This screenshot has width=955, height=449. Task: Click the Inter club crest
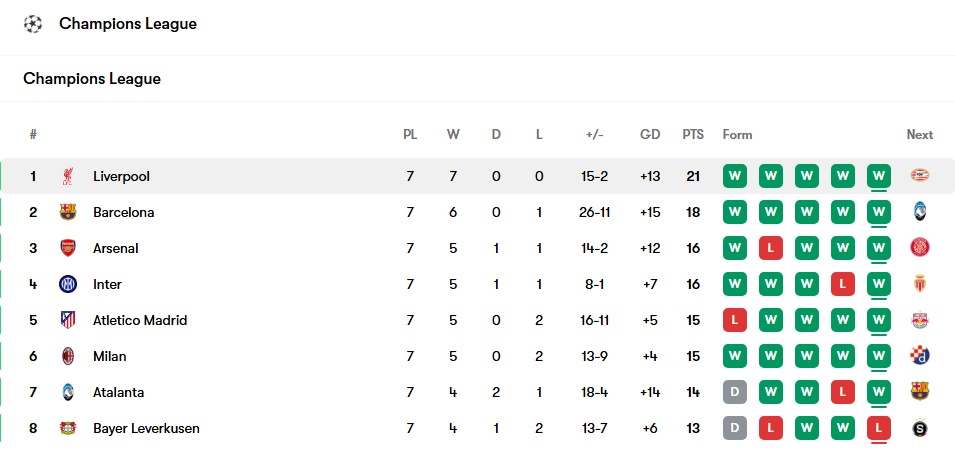[68, 284]
